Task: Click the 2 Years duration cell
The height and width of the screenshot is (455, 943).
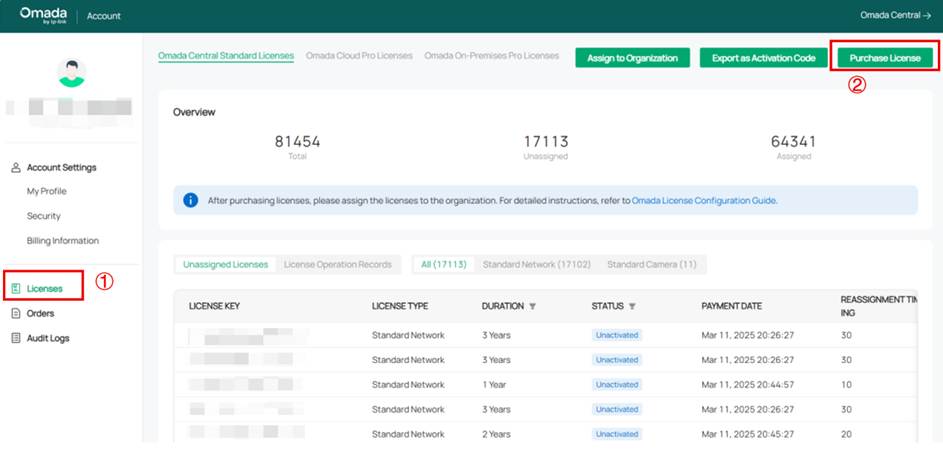Action: click(496, 434)
